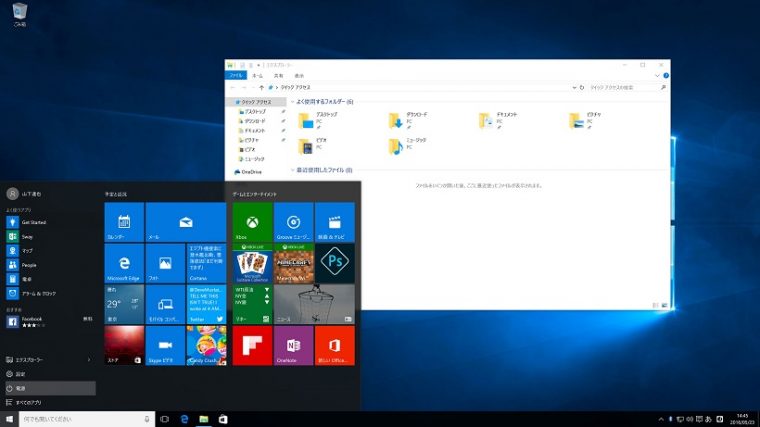
Task: Open the Mail tile in Start
Action: (x=186, y=222)
